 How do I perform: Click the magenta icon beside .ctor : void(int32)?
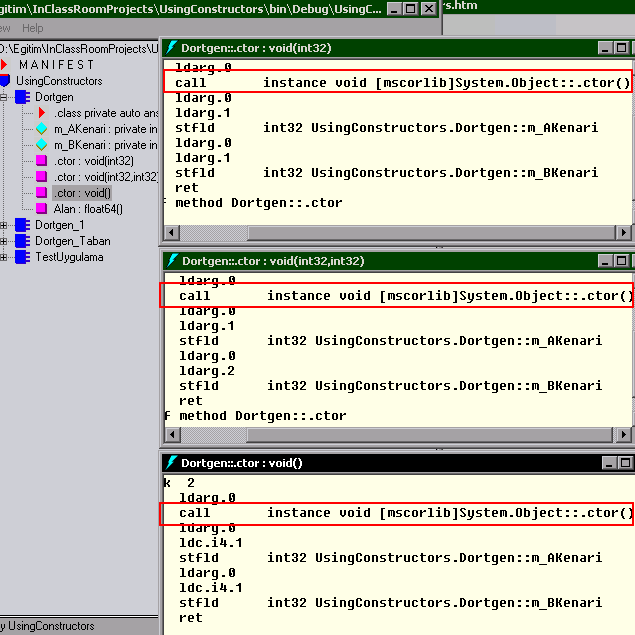[41, 161]
